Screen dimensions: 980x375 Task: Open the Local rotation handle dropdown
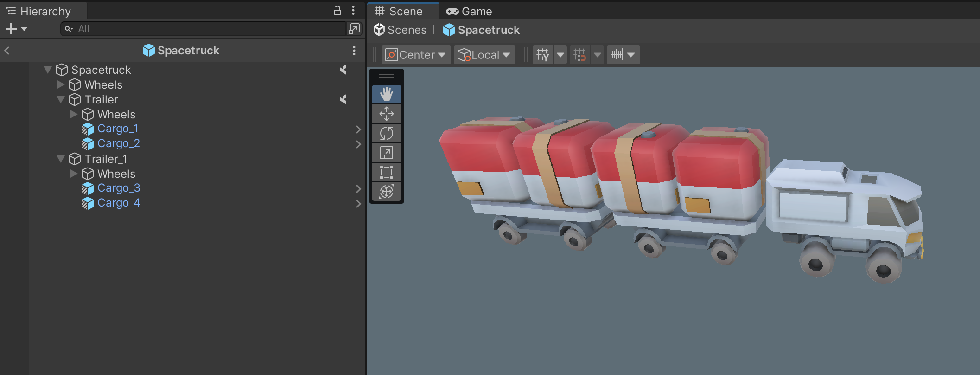(484, 55)
